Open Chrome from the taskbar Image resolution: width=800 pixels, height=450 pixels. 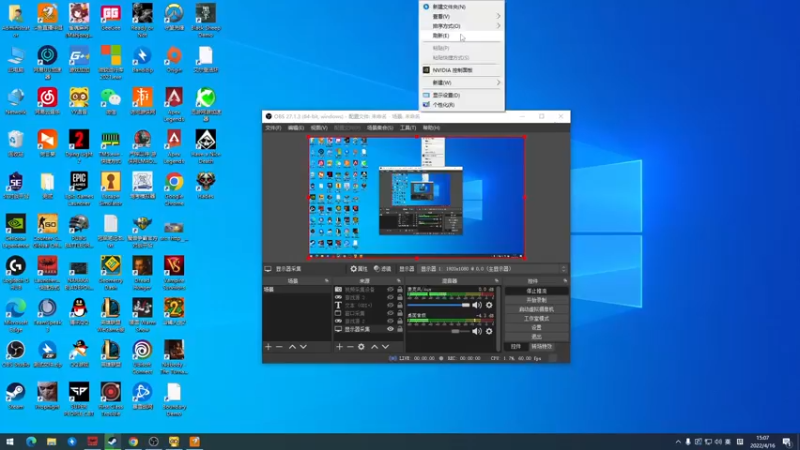click(133, 442)
